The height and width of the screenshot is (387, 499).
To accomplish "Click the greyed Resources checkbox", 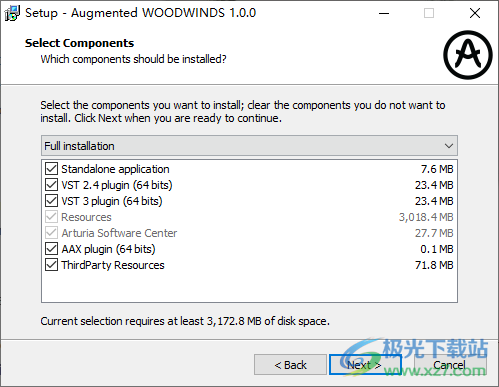I will 51,217.
